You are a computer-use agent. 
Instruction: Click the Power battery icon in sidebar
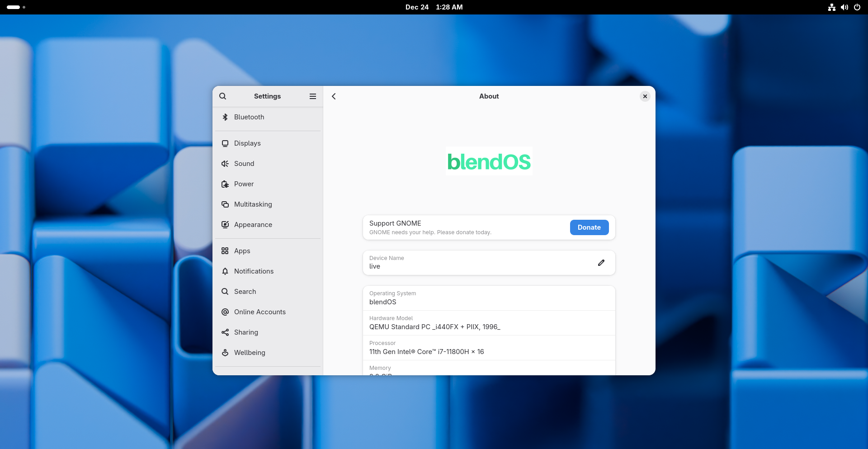(x=225, y=184)
